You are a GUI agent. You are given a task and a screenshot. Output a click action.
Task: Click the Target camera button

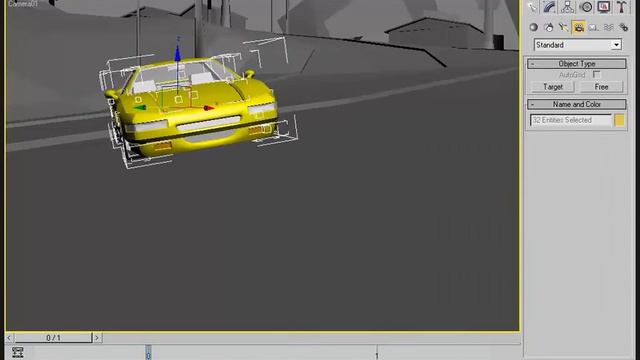pos(553,87)
